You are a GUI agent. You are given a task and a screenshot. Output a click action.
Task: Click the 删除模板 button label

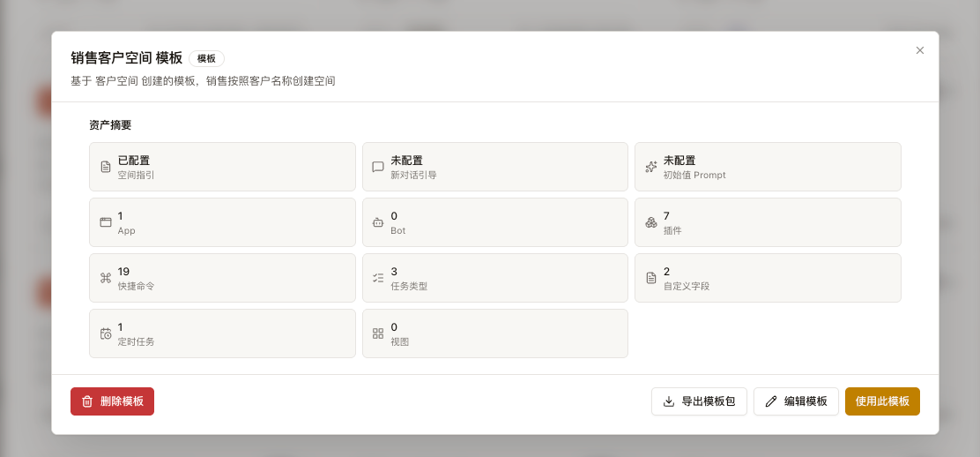(122, 401)
